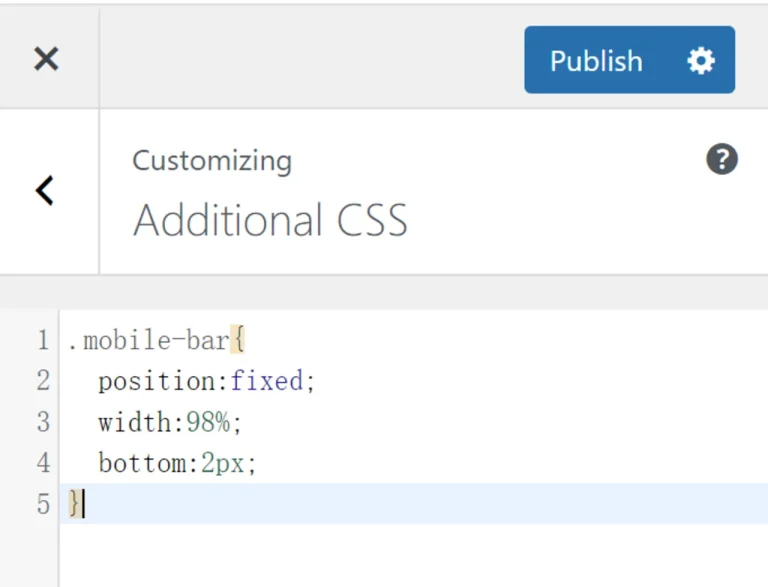Place cursor on the width property
The height and width of the screenshot is (587, 768).
135,422
